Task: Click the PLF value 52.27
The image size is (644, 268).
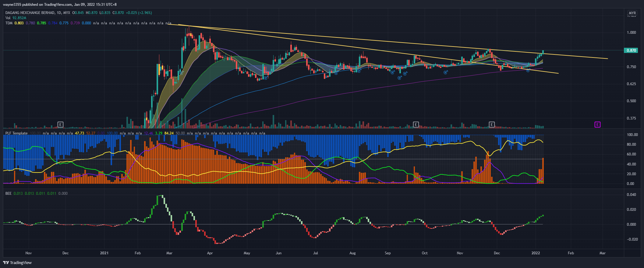Action: point(91,133)
